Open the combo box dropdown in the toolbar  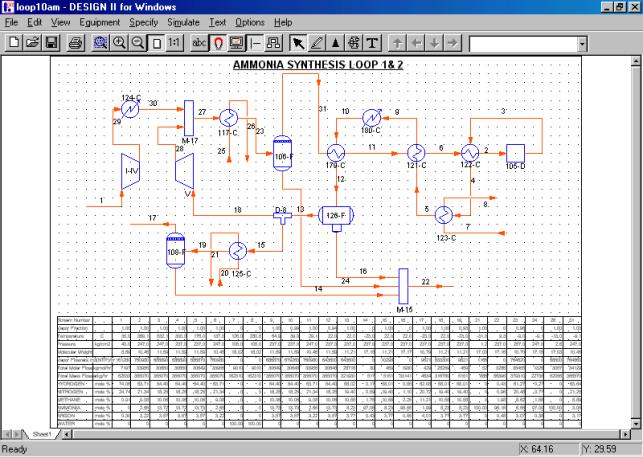click(583, 44)
